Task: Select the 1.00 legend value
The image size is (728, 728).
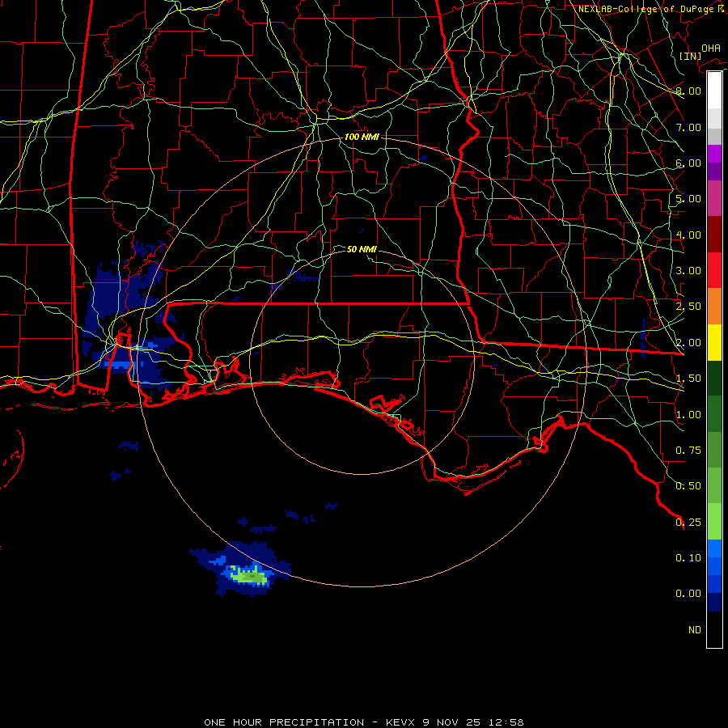Action: (x=688, y=415)
